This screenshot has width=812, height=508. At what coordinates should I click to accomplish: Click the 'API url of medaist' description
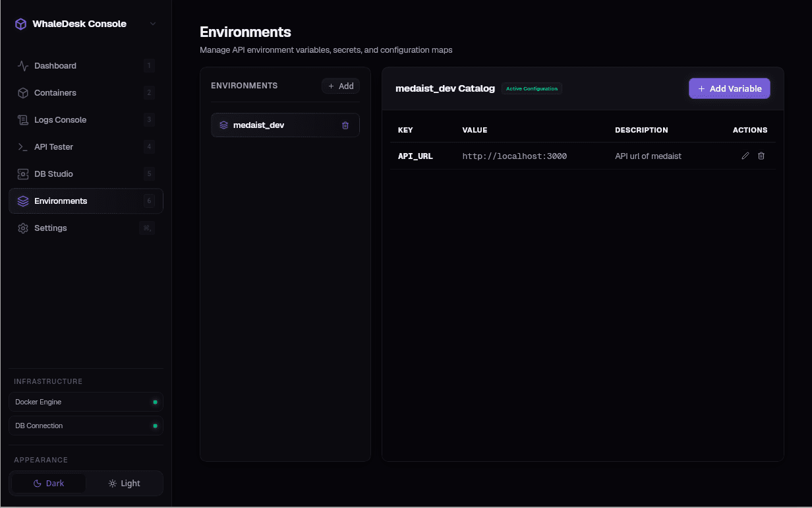coord(648,156)
